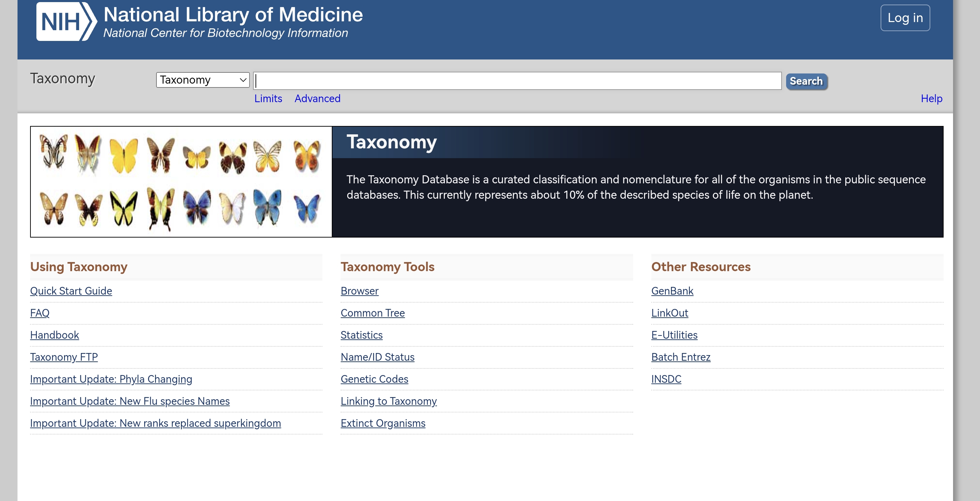Open the Batch Entrez link
Image resolution: width=980 pixels, height=501 pixels.
click(x=681, y=357)
